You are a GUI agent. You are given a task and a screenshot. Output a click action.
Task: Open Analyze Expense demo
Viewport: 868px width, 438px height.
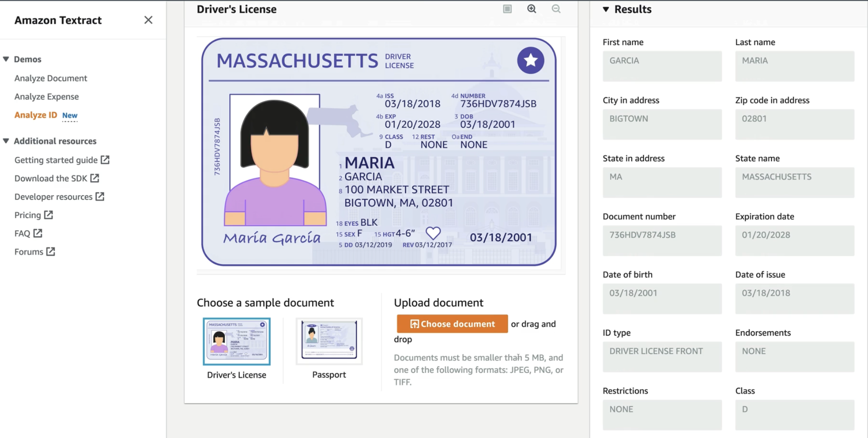(46, 97)
